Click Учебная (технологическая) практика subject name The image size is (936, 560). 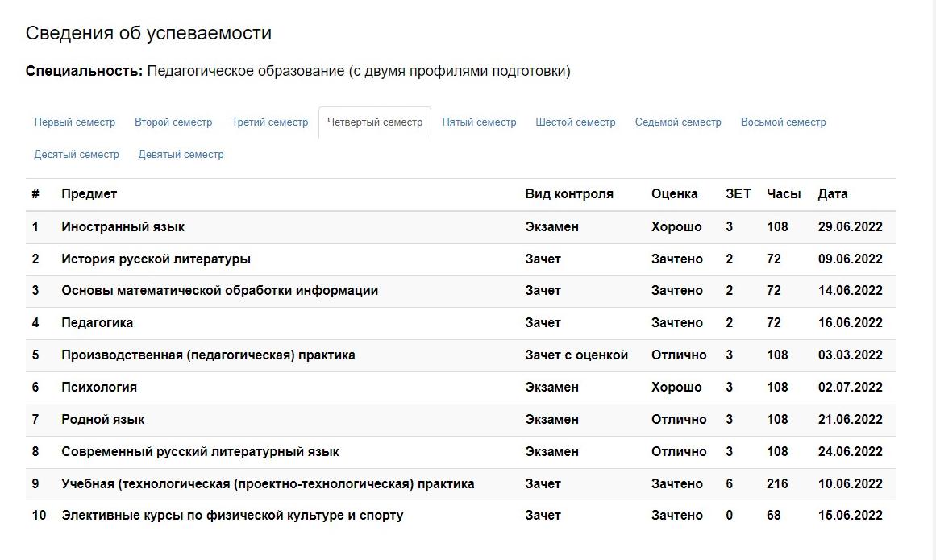268,483
